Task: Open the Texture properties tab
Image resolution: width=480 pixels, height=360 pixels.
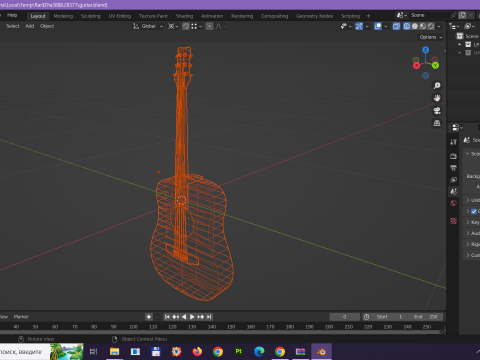Action: (x=453, y=221)
